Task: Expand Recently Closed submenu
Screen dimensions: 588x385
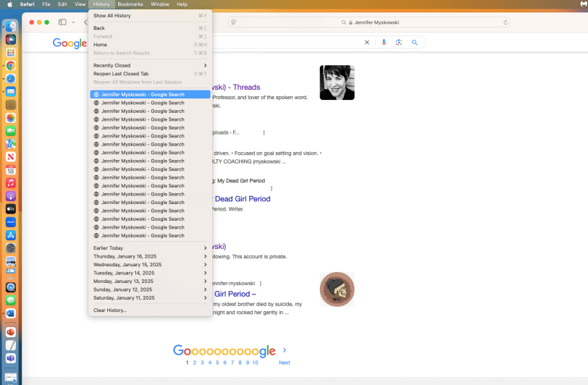Action: coord(150,66)
